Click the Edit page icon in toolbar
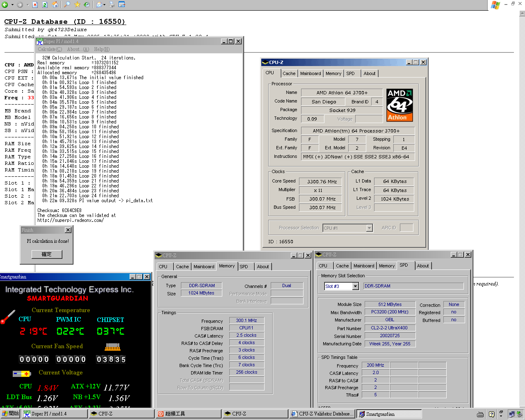 click(122, 5)
